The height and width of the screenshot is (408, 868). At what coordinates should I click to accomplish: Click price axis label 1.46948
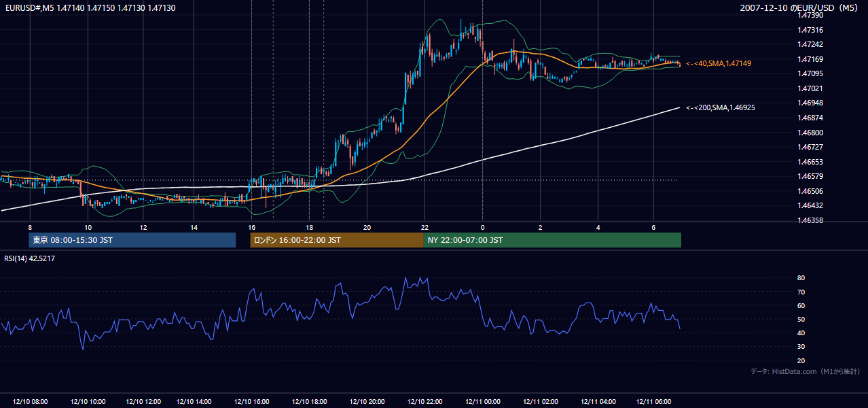(810, 103)
